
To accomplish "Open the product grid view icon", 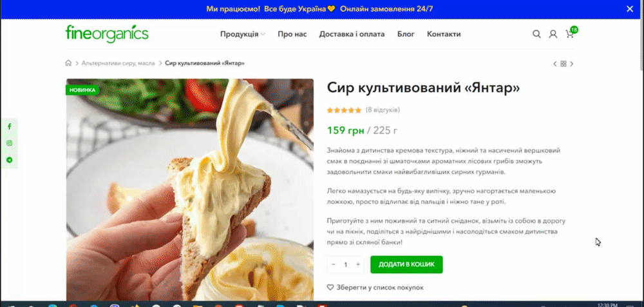I will pyautogui.click(x=563, y=64).
